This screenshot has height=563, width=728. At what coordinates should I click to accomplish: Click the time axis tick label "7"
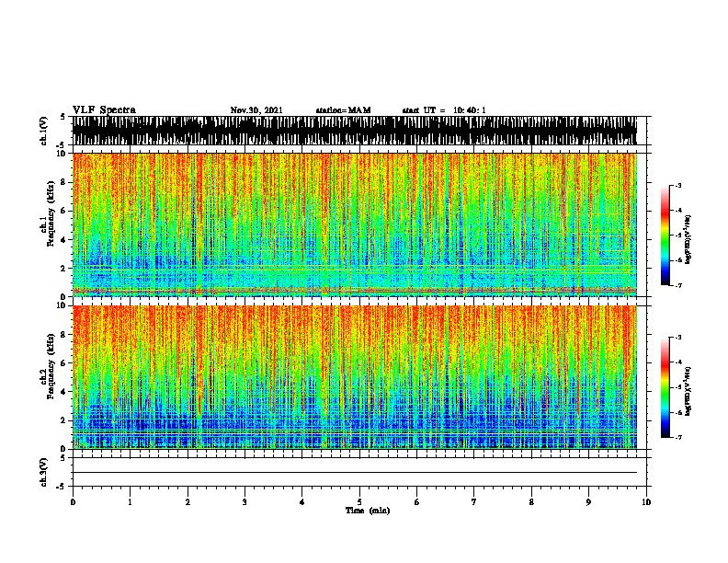474,502
